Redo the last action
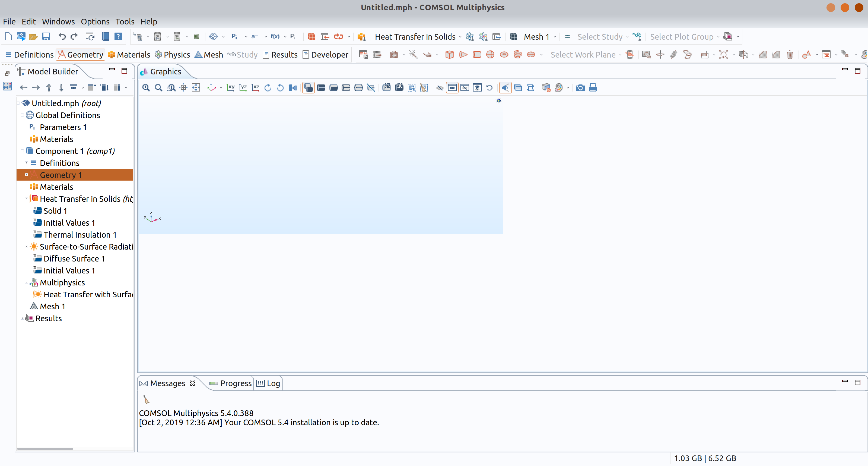 pos(74,36)
